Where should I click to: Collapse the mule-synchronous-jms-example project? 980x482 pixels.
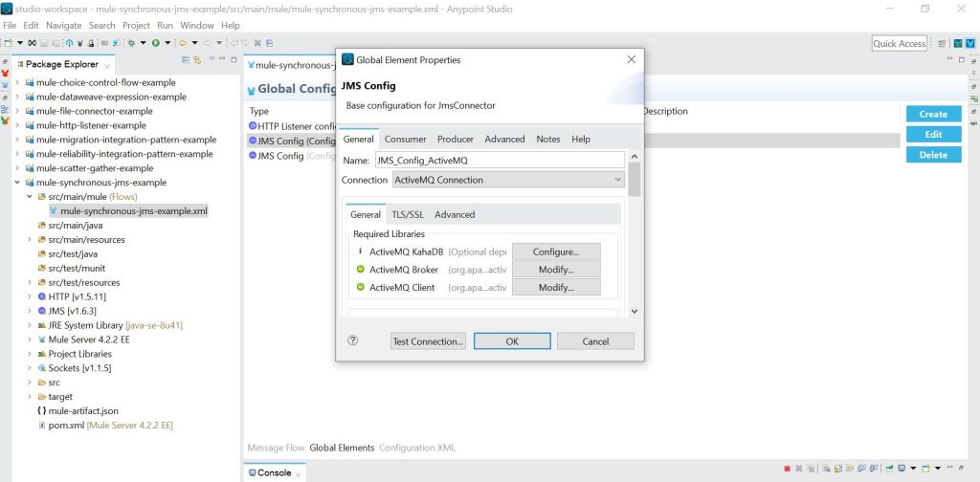click(17, 183)
